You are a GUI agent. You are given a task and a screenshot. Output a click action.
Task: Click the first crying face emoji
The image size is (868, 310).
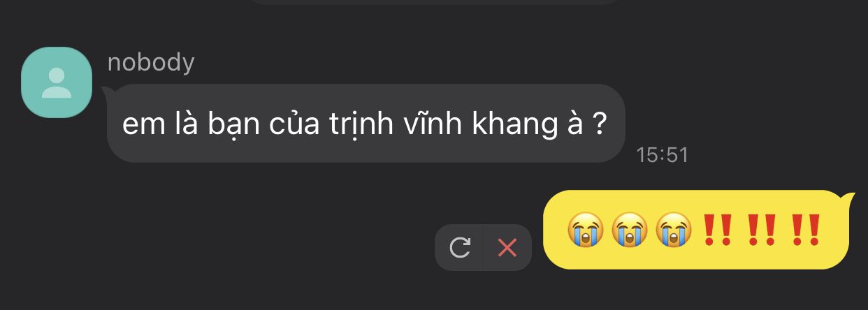[x=586, y=230]
